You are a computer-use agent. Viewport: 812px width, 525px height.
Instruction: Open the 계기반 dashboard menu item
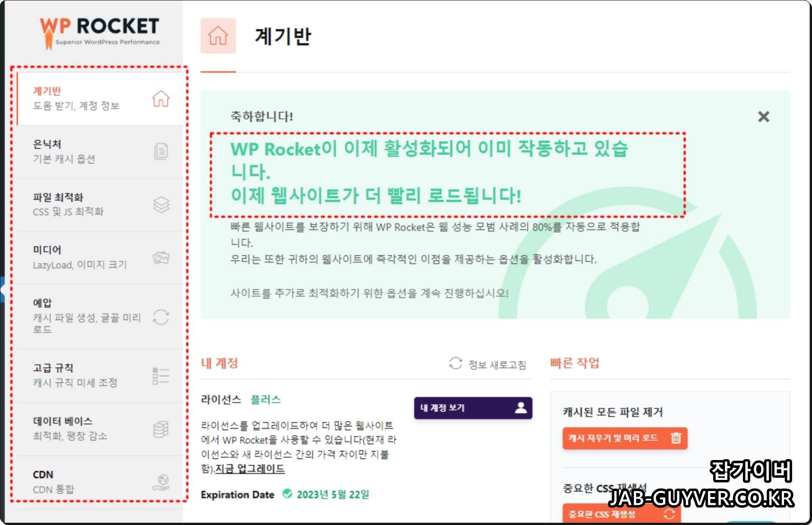tap(100, 98)
